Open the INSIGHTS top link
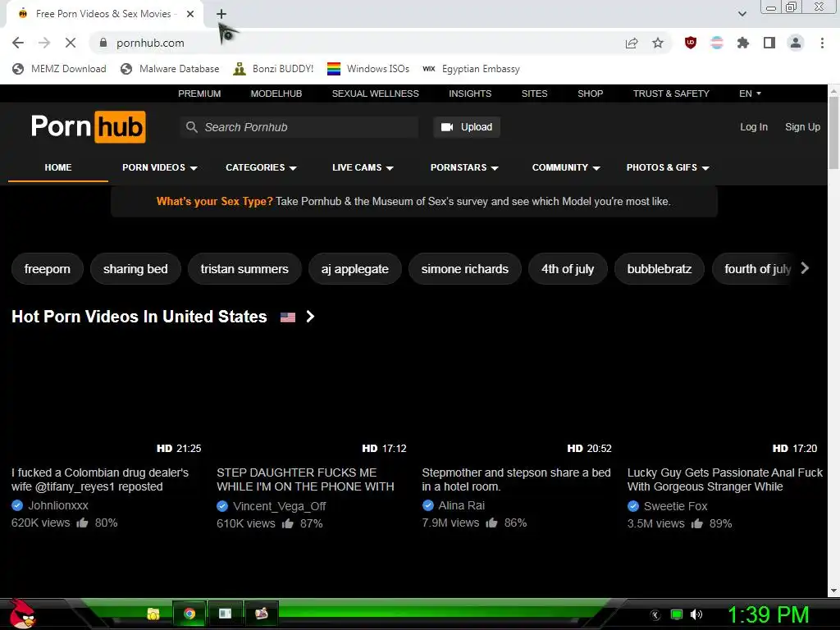840x630 pixels. tap(470, 94)
